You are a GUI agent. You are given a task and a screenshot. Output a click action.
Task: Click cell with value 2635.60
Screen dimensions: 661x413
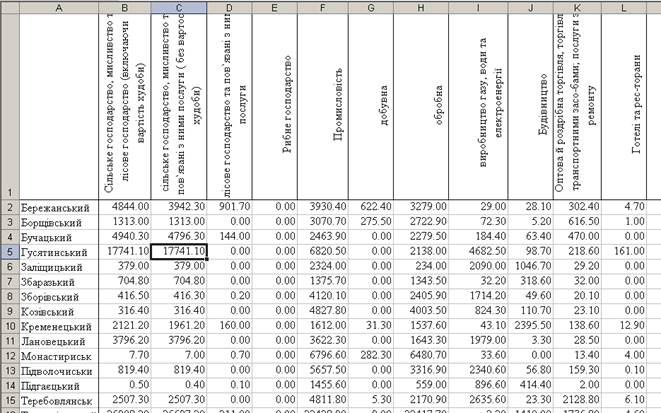478,400
